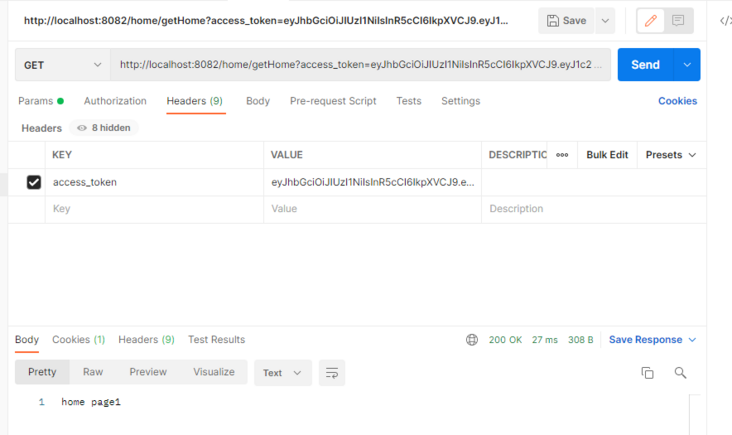This screenshot has width=732, height=435.
Task: Open the Test Results tab
Action: (217, 340)
